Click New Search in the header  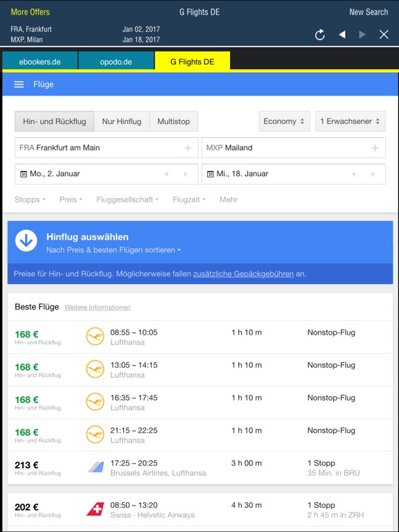369,12
